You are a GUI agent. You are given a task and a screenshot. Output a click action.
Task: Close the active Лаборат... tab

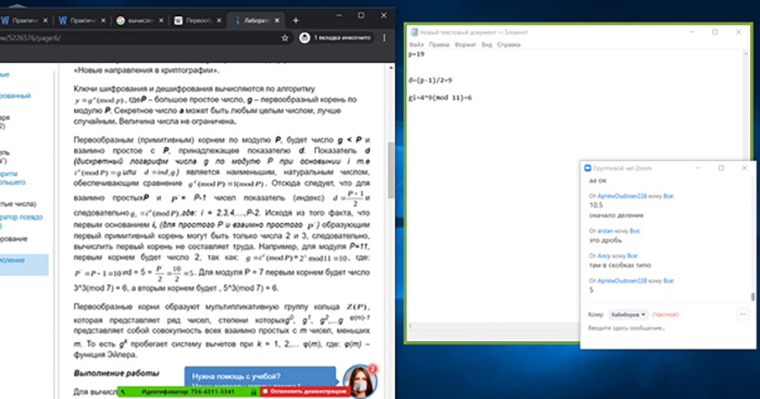(277, 20)
